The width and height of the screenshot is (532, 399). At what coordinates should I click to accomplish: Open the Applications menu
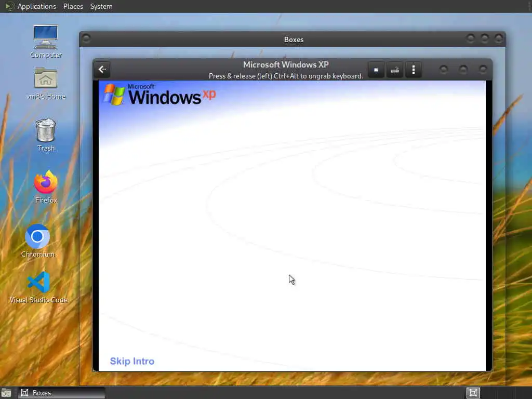[x=37, y=6]
